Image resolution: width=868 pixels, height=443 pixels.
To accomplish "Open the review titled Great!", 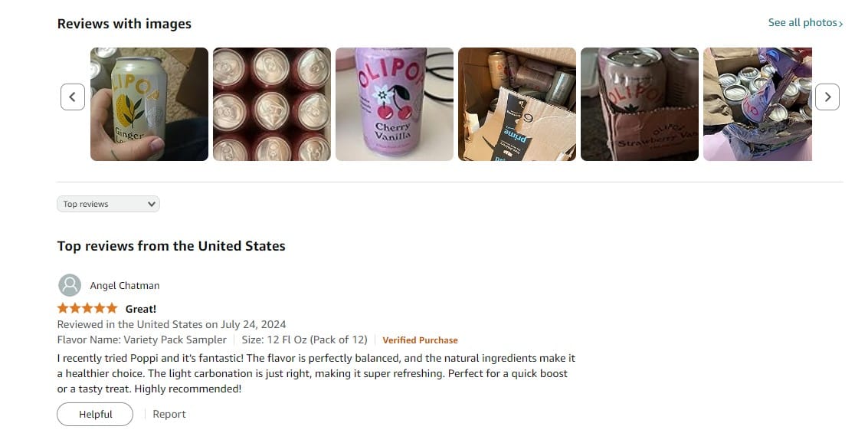I will pyautogui.click(x=141, y=309).
